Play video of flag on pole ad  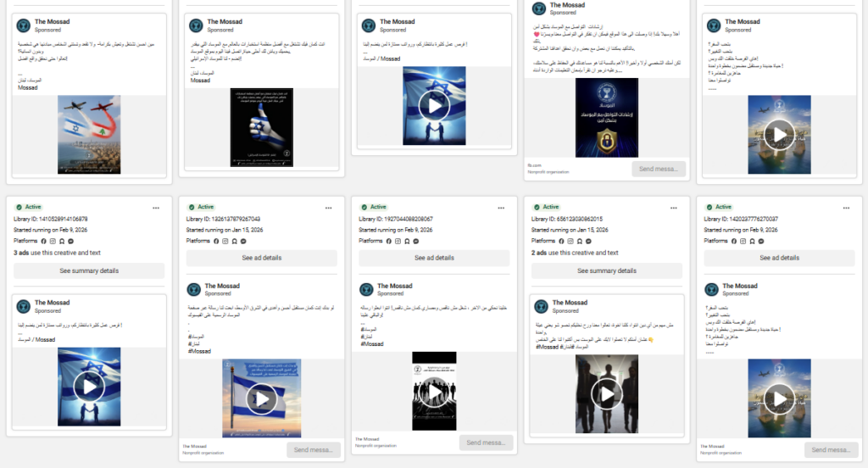(x=261, y=398)
